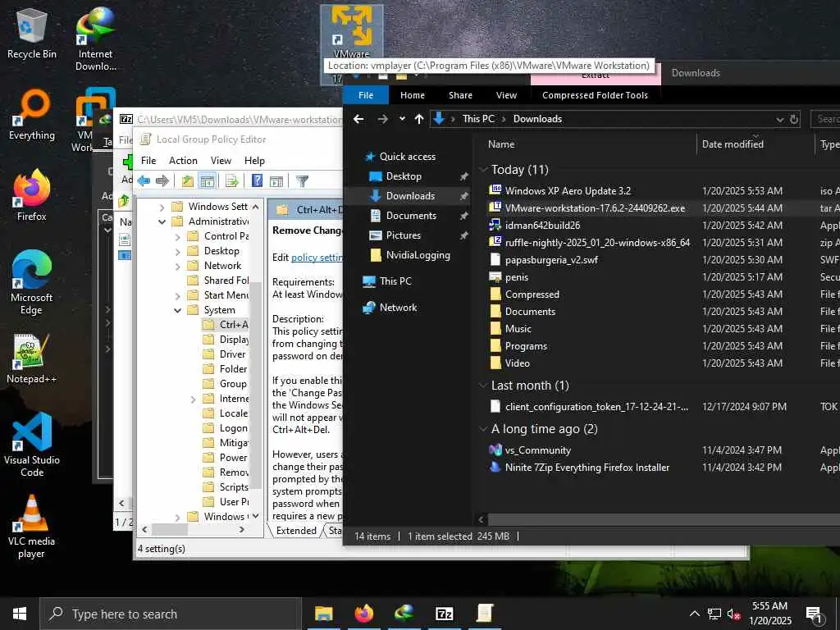Click Internet Download Manager icon on the taskbar
This screenshot has height=630, width=840.
(404, 614)
